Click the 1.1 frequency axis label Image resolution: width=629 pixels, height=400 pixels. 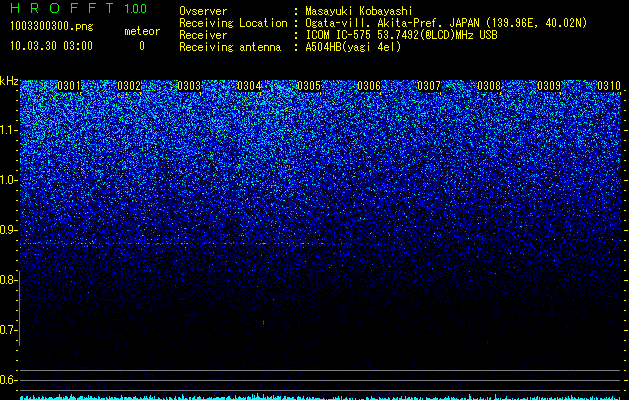8,130
